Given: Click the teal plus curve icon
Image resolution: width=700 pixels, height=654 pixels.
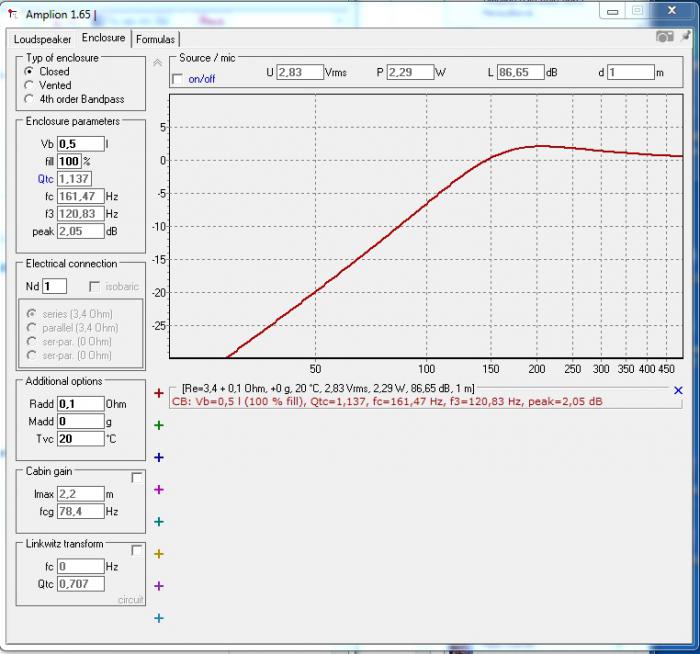Looking at the screenshot, I should [158, 522].
